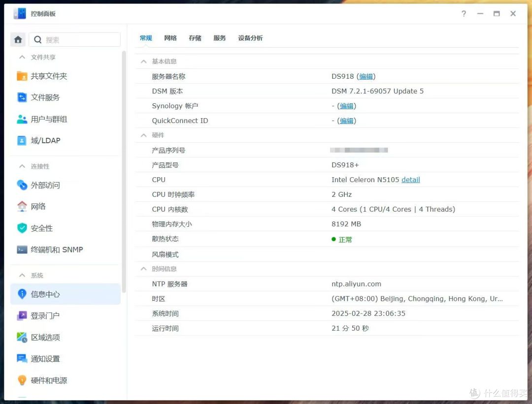Collapse the 文件共享 sidebar group
The image size is (532, 404).
coord(22,57)
